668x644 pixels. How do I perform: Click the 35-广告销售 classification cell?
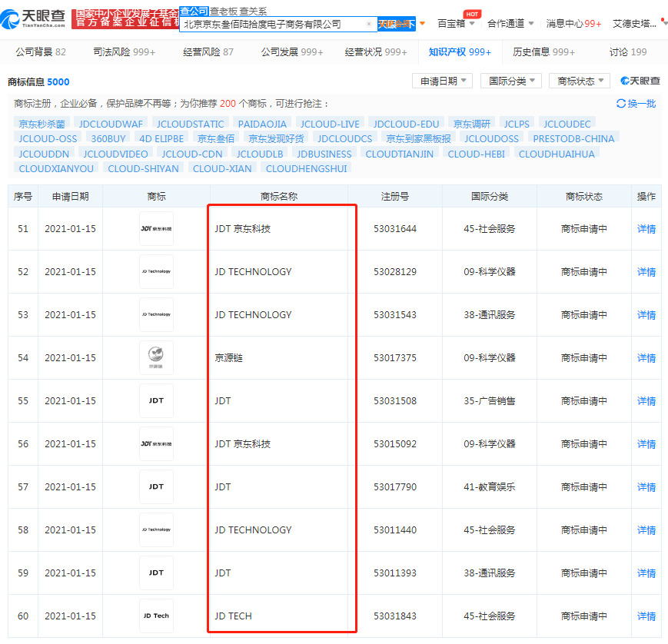click(490, 401)
